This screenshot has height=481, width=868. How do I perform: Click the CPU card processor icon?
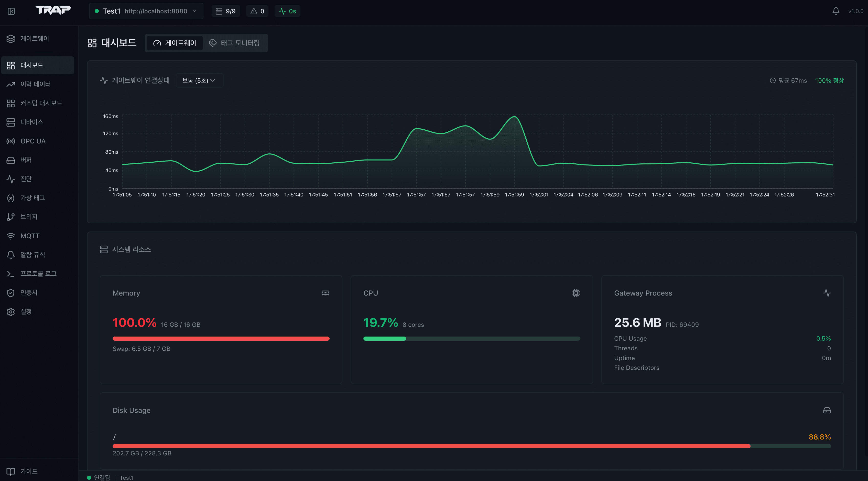(x=576, y=293)
